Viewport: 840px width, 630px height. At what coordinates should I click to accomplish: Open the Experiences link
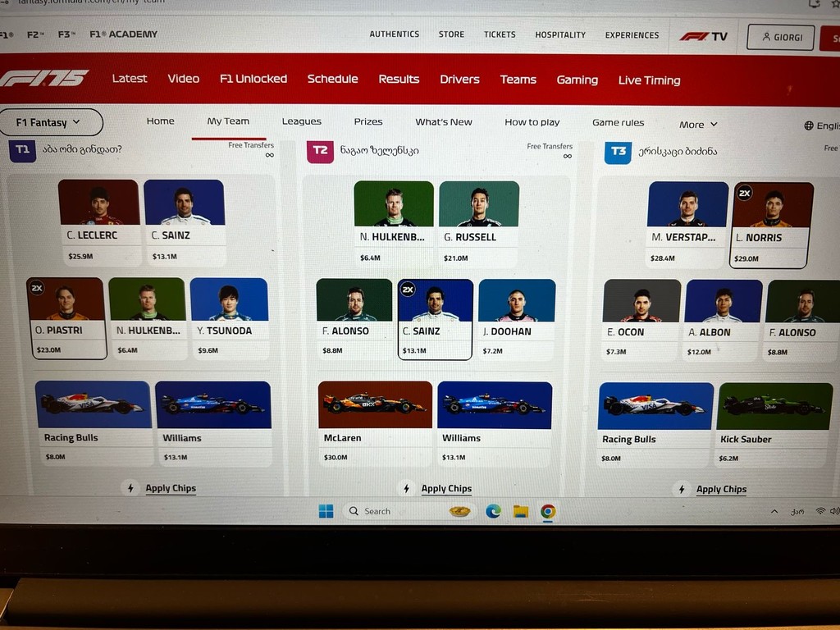[632, 35]
